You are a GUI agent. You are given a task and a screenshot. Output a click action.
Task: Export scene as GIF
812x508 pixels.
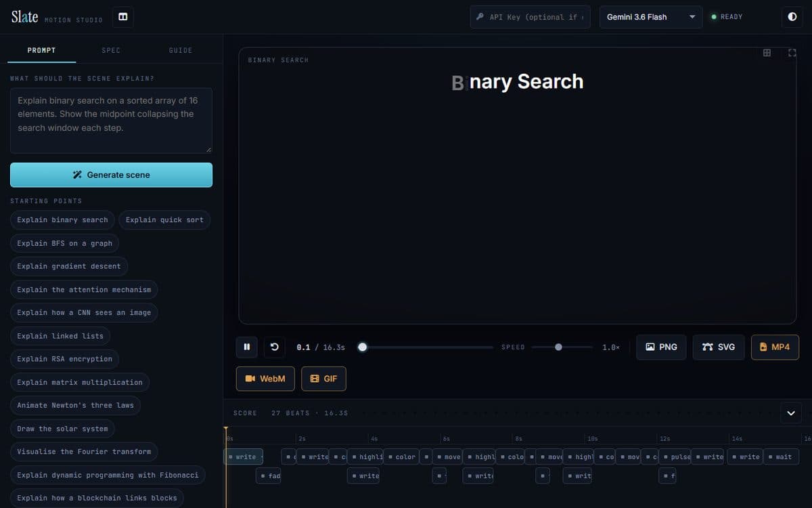323,379
